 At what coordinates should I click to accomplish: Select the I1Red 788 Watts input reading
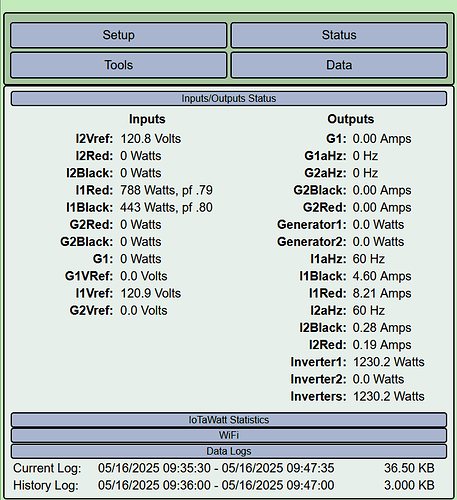pyautogui.click(x=166, y=190)
